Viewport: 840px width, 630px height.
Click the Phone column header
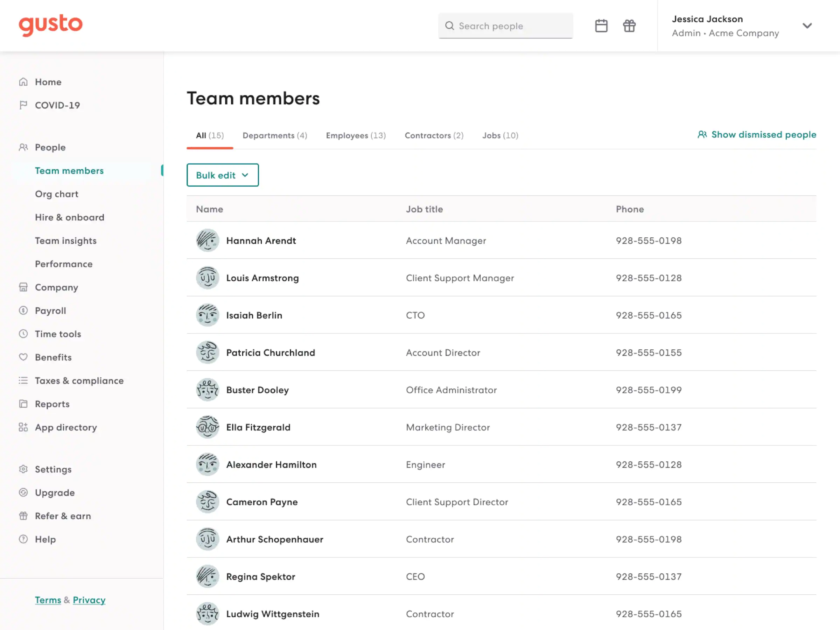click(x=630, y=209)
